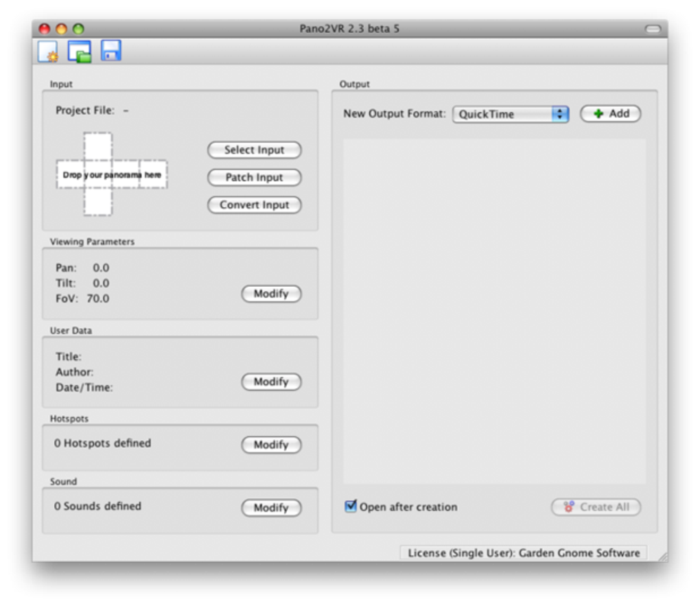The height and width of the screenshot is (606, 700).
Task: Toggle Open after creation checkbox
Action: coord(351,506)
